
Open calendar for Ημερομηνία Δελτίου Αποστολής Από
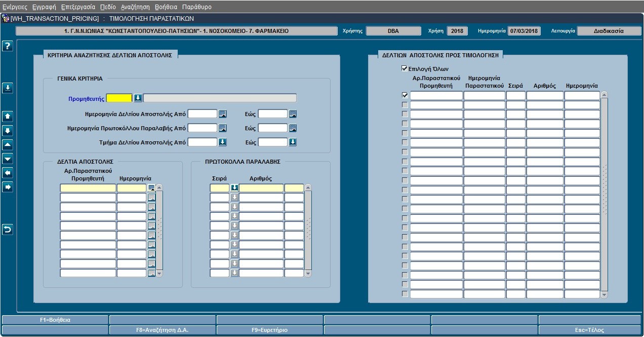pos(222,114)
